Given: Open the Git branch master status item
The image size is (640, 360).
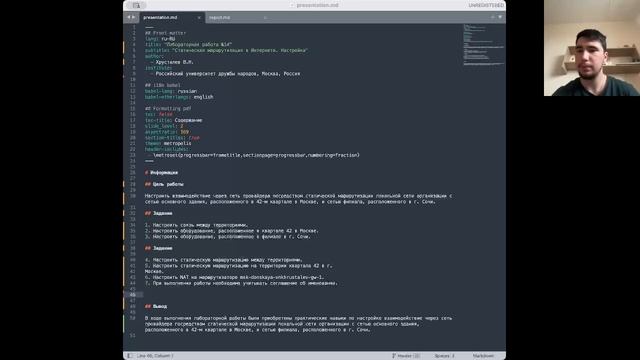Looking at the screenshot, I should click(406, 356).
